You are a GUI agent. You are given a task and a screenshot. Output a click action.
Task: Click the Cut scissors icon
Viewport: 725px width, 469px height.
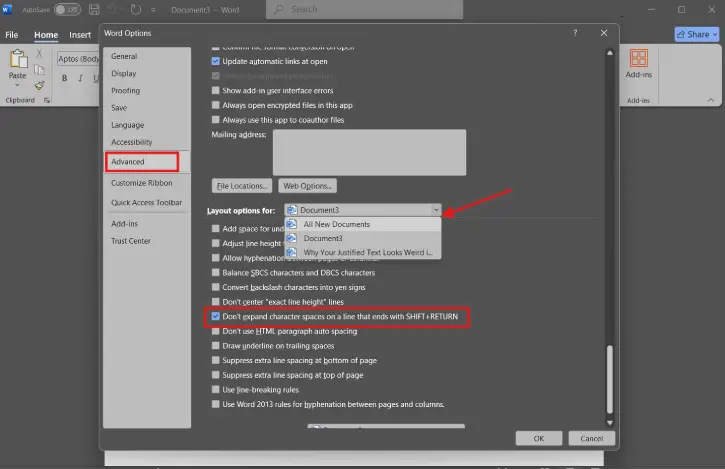39,53
